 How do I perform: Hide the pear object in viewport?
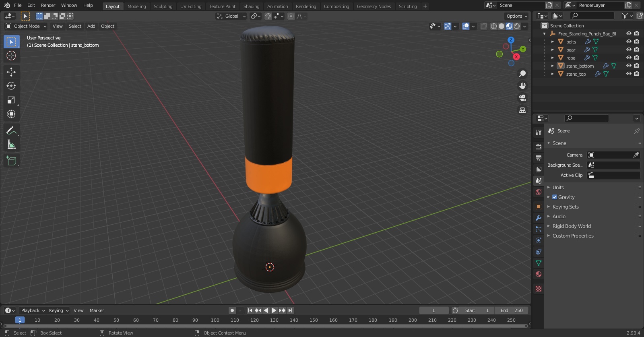pos(629,50)
